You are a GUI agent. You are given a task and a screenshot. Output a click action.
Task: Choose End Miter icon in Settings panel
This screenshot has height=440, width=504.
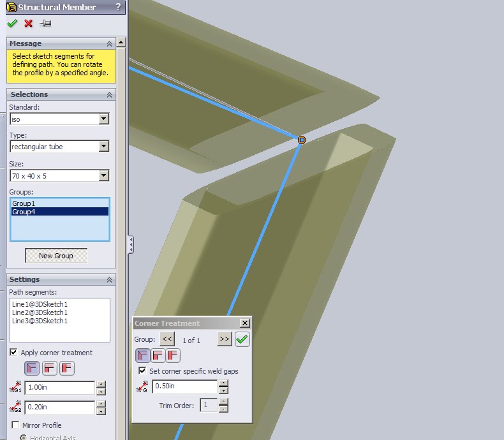[x=32, y=368]
